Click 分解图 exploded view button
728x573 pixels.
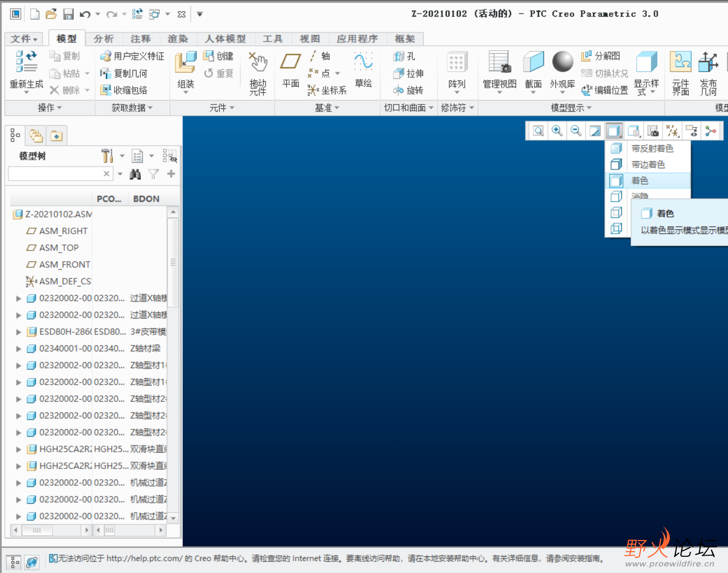pyautogui.click(x=601, y=56)
